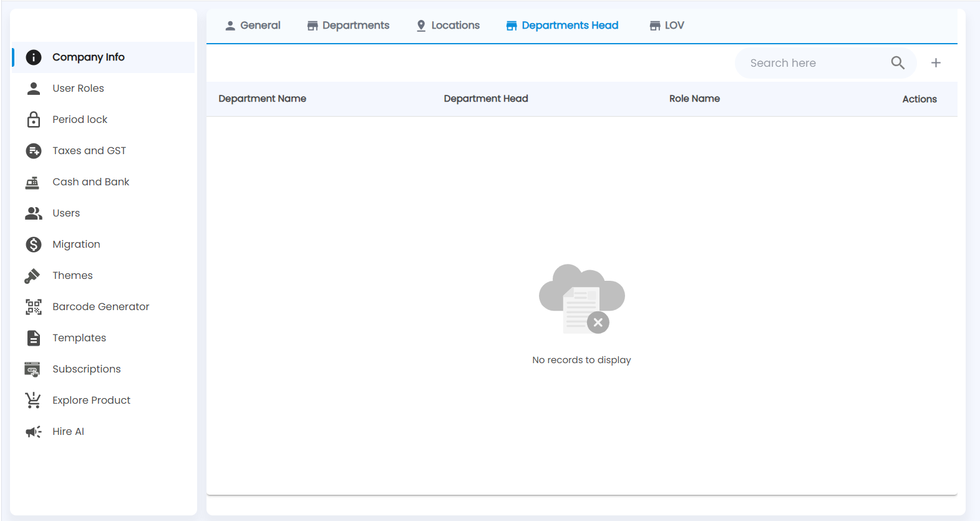Switch to the Departments tab
The image size is (980, 521).
348,26
